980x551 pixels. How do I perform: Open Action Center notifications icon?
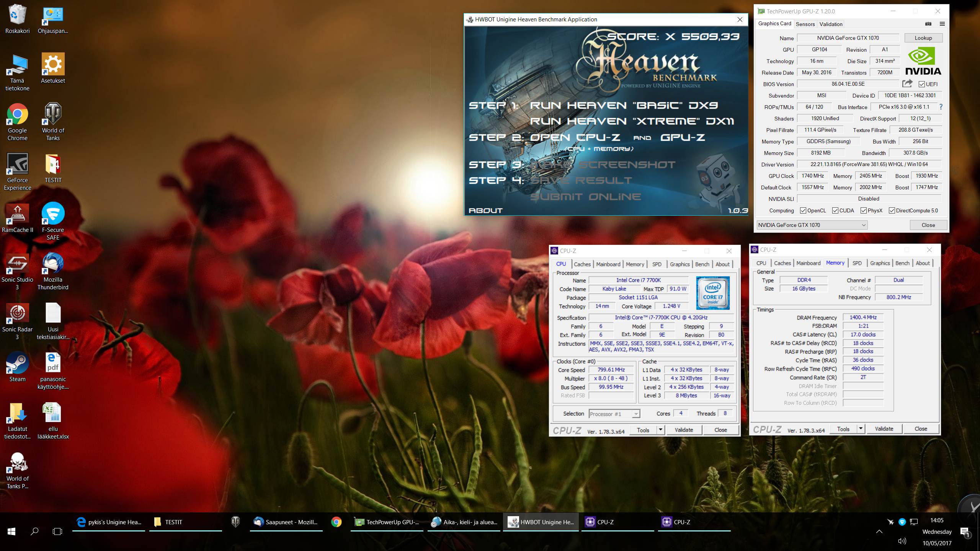(x=965, y=532)
